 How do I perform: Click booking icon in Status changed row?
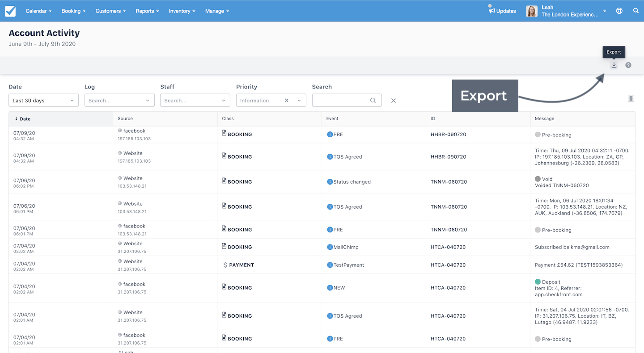[225, 181]
